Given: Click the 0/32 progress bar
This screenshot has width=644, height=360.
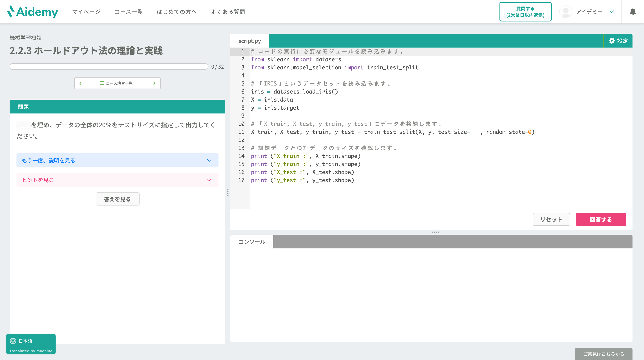Looking at the screenshot, I should (108, 66).
